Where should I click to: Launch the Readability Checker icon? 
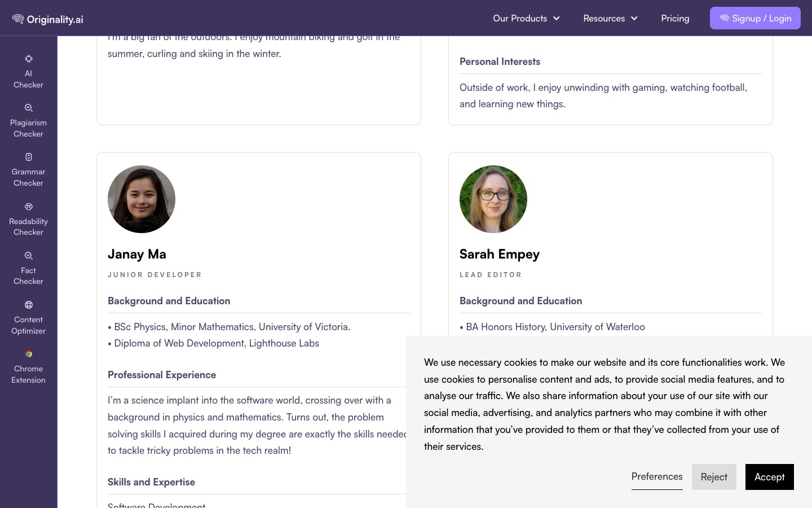(x=29, y=207)
